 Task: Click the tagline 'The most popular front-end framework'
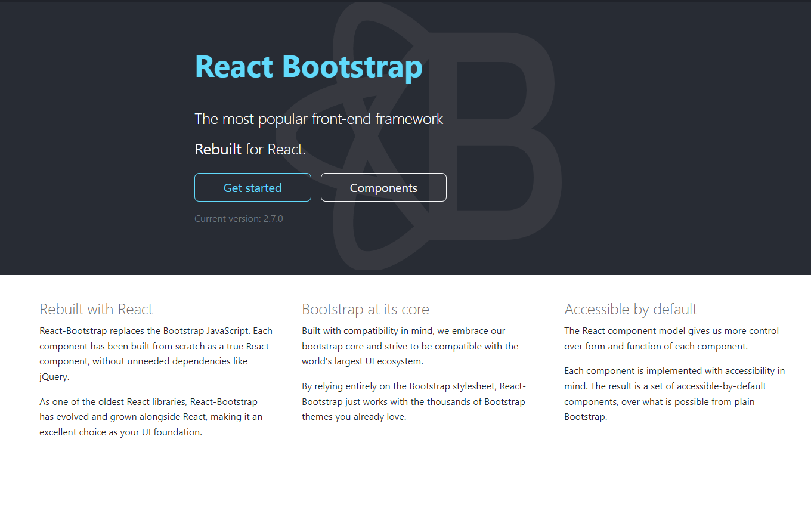[318, 119]
